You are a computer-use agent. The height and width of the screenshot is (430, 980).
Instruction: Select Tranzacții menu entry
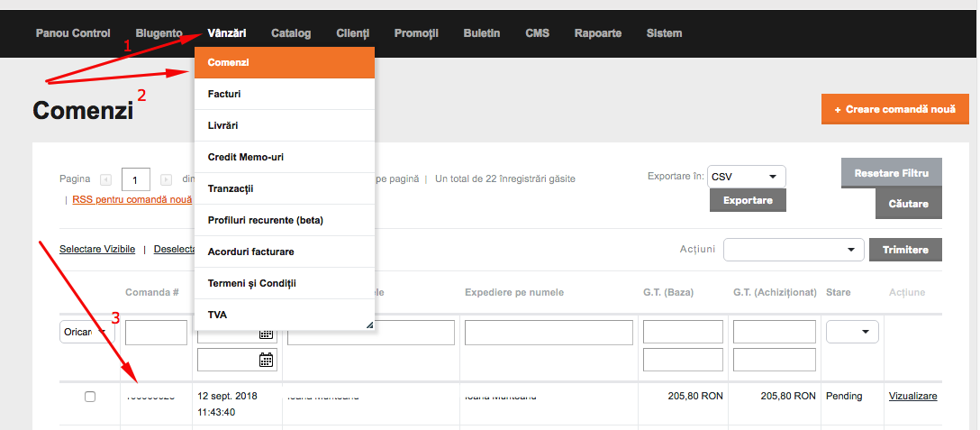pyautogui.click(x=285, y=188)
